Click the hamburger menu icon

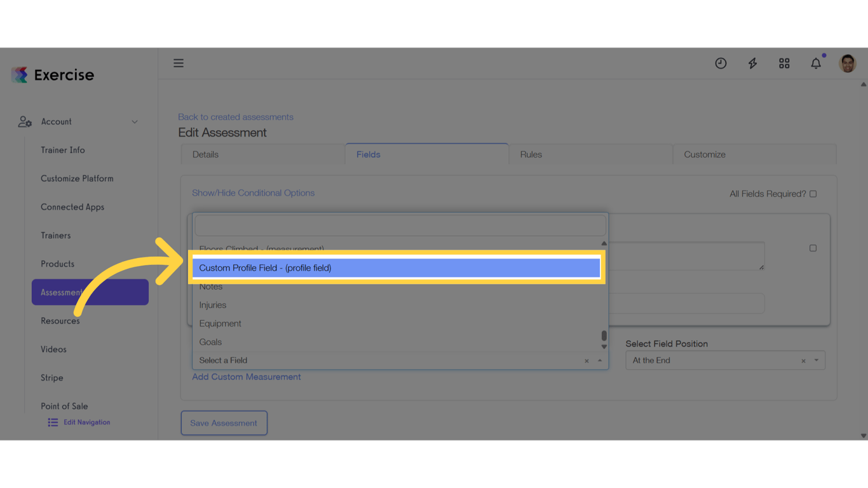pyautogui.click(x=179, y=63)
